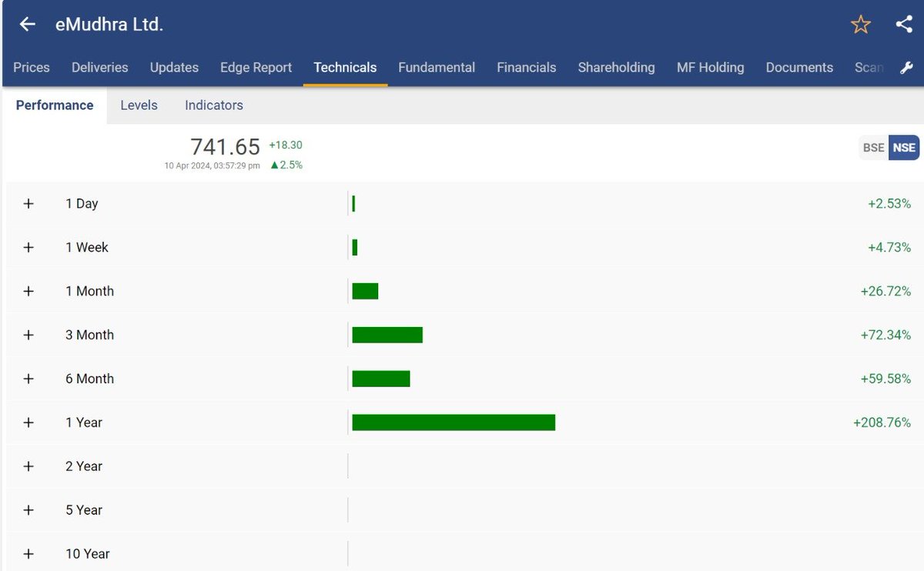Switch exchange to NSE

point(904,148)
